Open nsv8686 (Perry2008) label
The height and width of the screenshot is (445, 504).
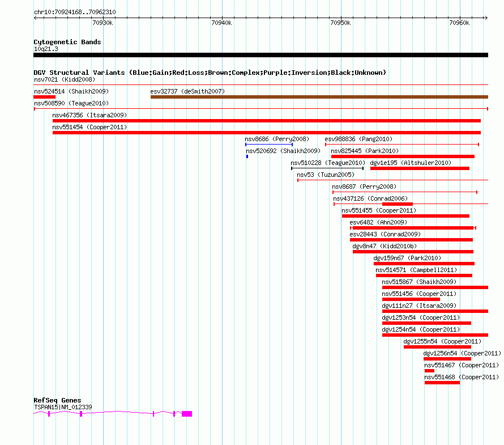coord(277,139)
